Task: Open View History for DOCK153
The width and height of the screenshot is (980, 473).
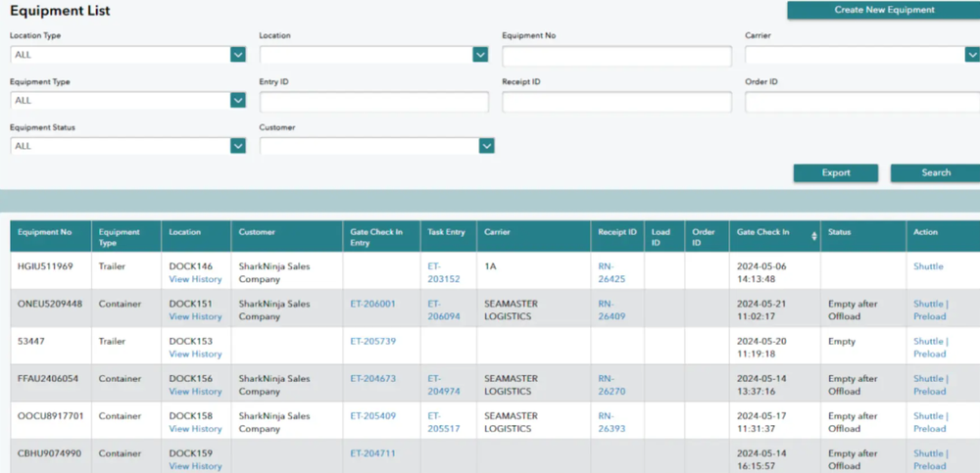Action: point(195,355)
